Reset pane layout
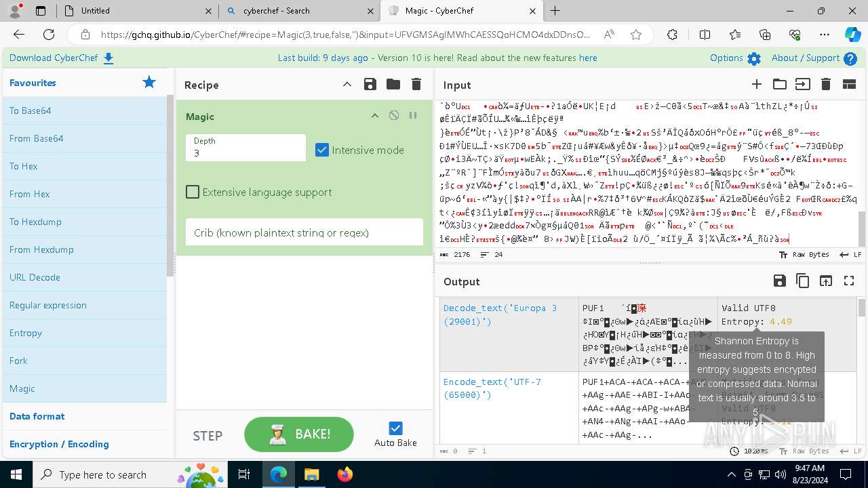Image resolution: width=868 pixels, height=488 pixels. [x=849, y=84]
